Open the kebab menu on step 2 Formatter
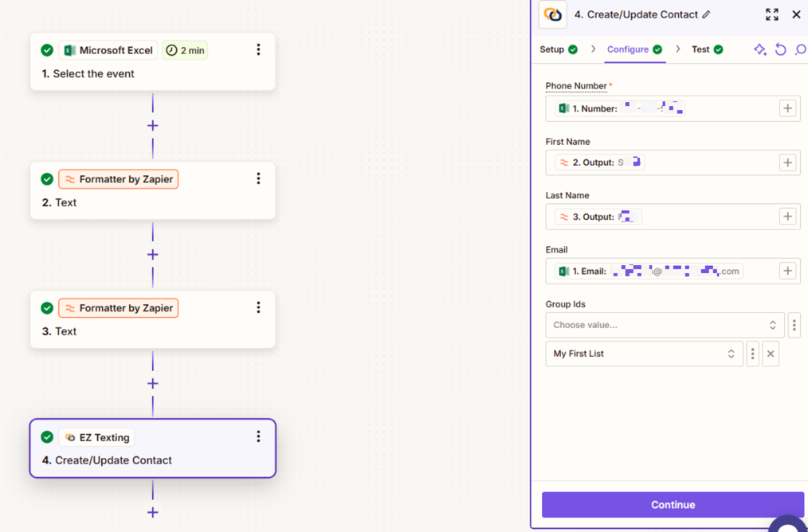This screenshot has width=808, height=532. (258, 178)
